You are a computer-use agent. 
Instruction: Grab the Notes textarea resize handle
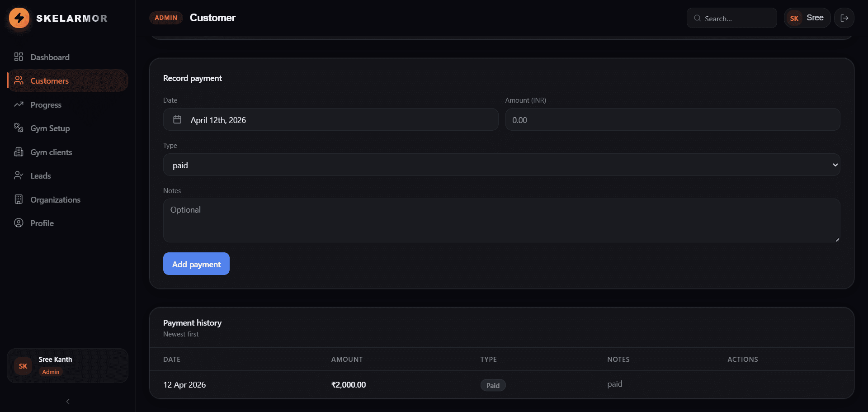(x=837, y=239)
